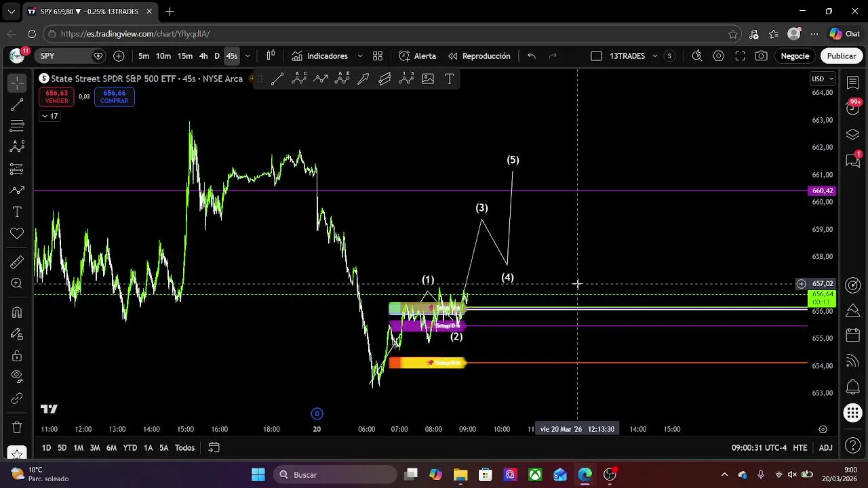Expand the timeframe interval dropdown arrow
Image resolution: width=868 pixels, height=488 pixels.
[248, 56]
